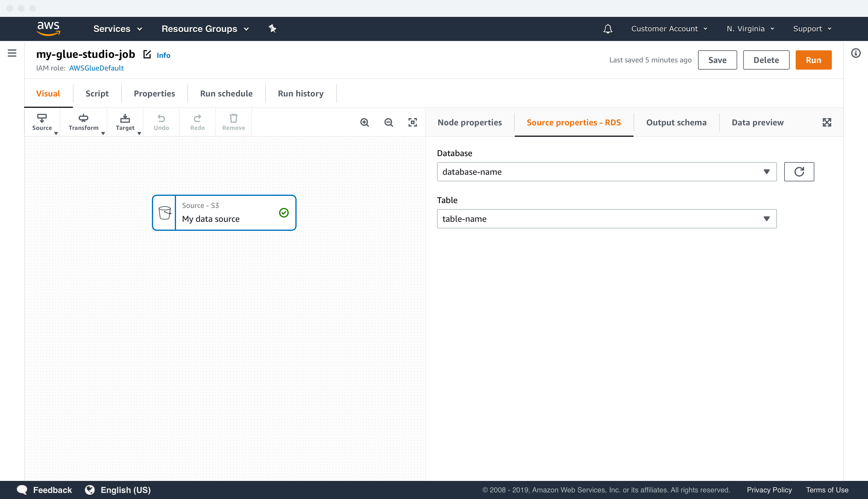
Task: Open the Terms of Use link
Action: 827,490
